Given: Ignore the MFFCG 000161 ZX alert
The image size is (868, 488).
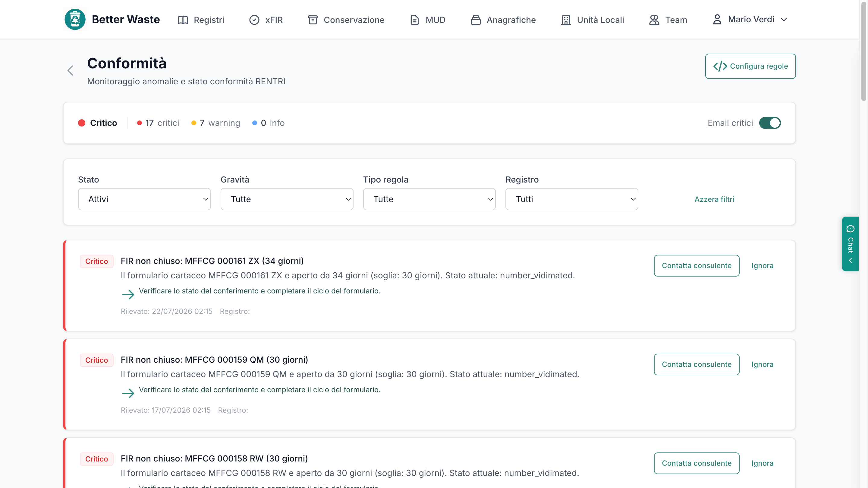Looking at the screenshot, I should 762,266.
